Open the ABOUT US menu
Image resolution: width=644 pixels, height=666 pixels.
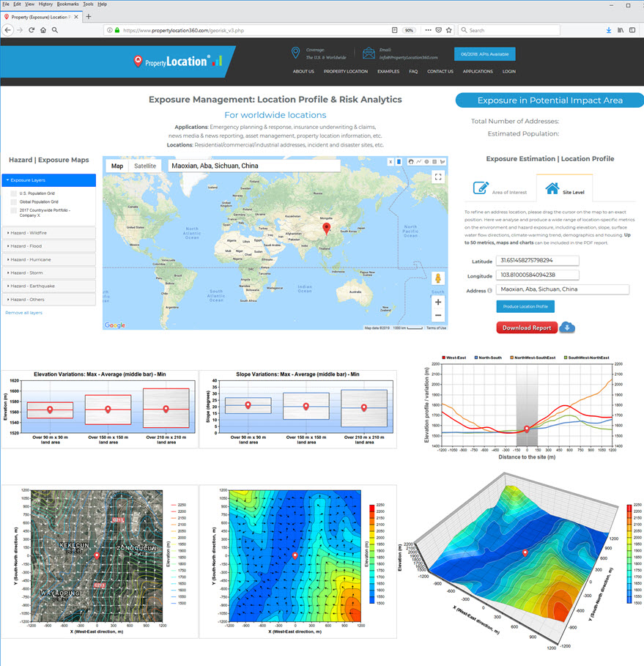point(303,71)
